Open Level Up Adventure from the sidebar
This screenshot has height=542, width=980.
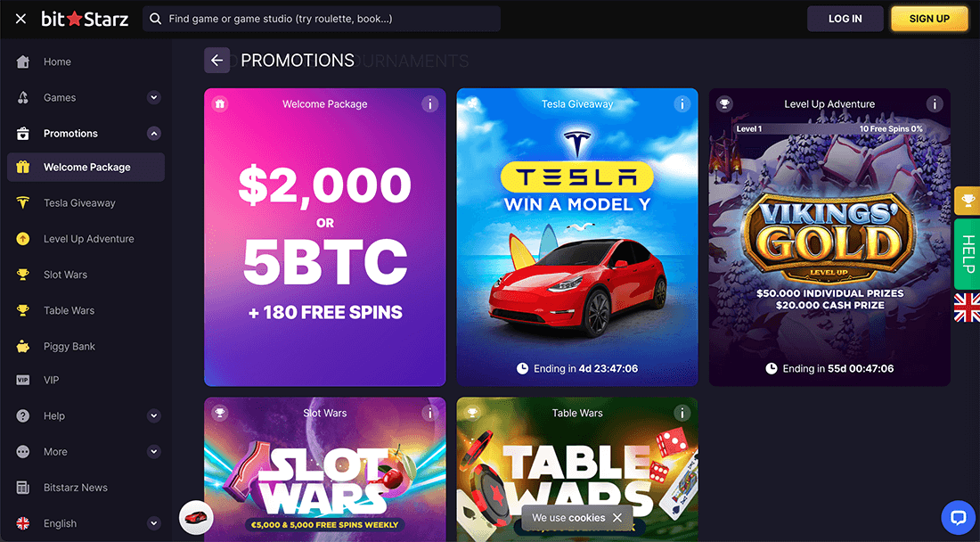coord(25,238)
